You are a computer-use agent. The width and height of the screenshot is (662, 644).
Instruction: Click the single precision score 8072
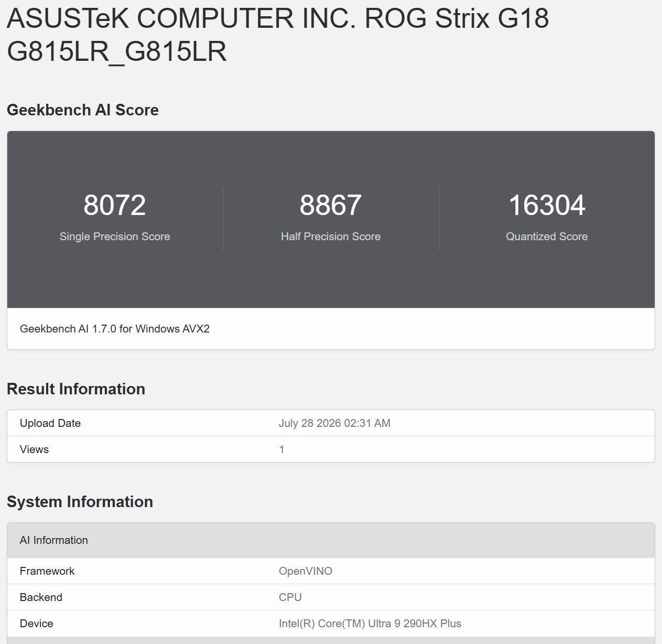(115, 205)
